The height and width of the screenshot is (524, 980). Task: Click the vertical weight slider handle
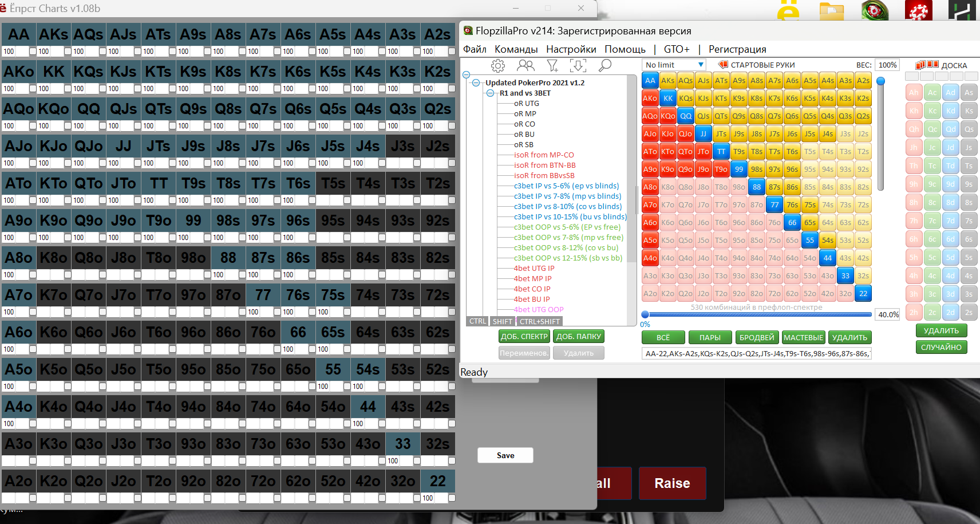click(x=881, y=81)
